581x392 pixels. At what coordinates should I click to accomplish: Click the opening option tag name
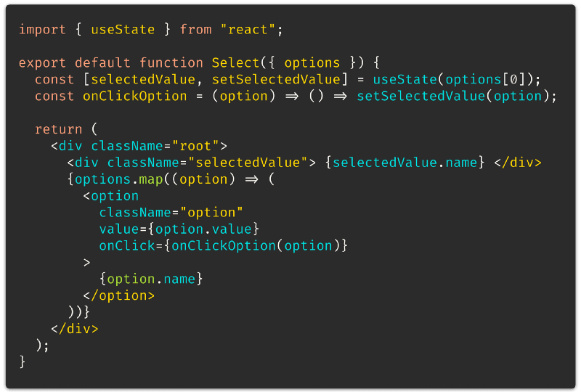(x=115, y=196)
